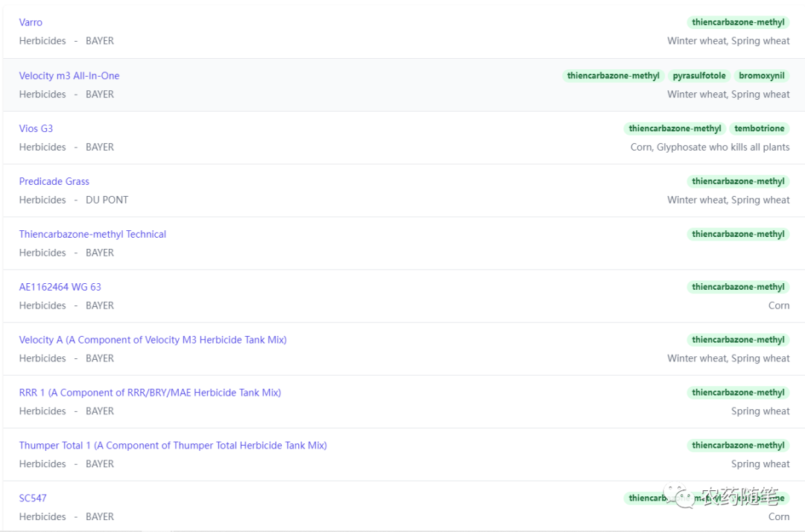Screen dimensions: 805x532
Task: Open the AE1162464 WG 63 link
Action: (60, 287)
